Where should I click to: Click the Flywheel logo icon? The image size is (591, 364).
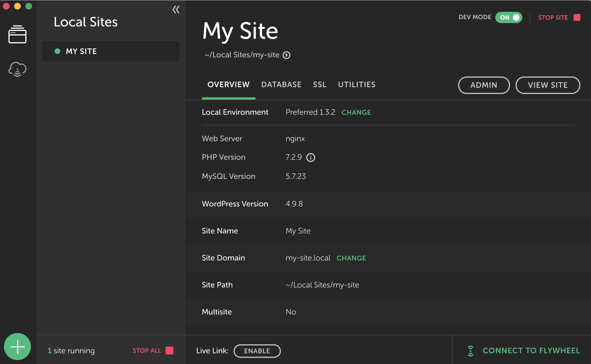470,351
